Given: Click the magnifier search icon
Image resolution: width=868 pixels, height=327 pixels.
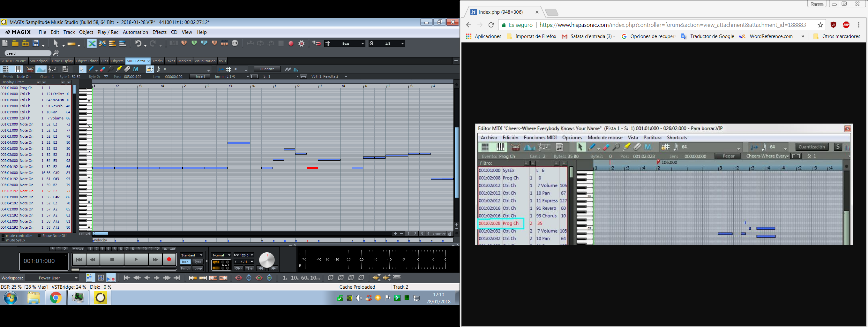Looking at the screenshot, I should [x=56, y=53].
